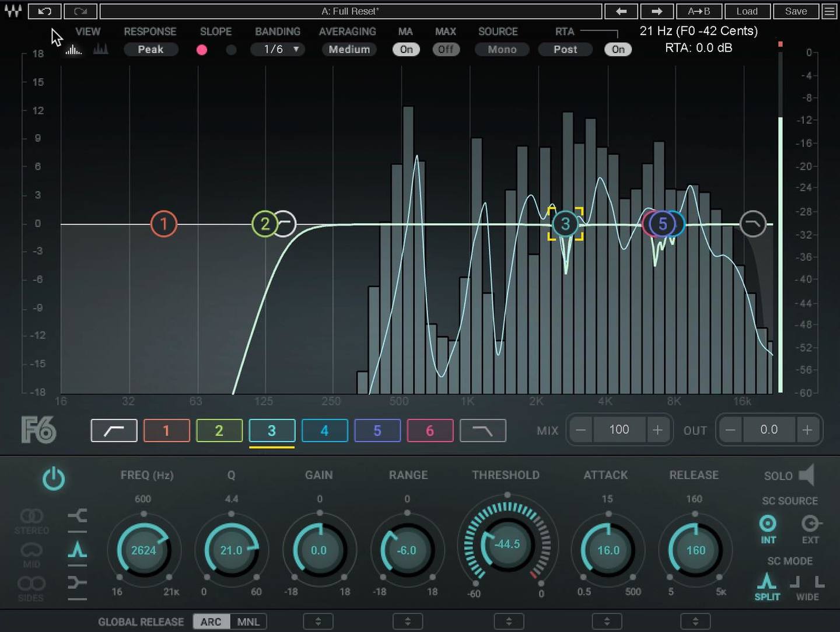840x632 pixels.
Task: Choose shelf filter icon forking left
Action: (77, 584)
